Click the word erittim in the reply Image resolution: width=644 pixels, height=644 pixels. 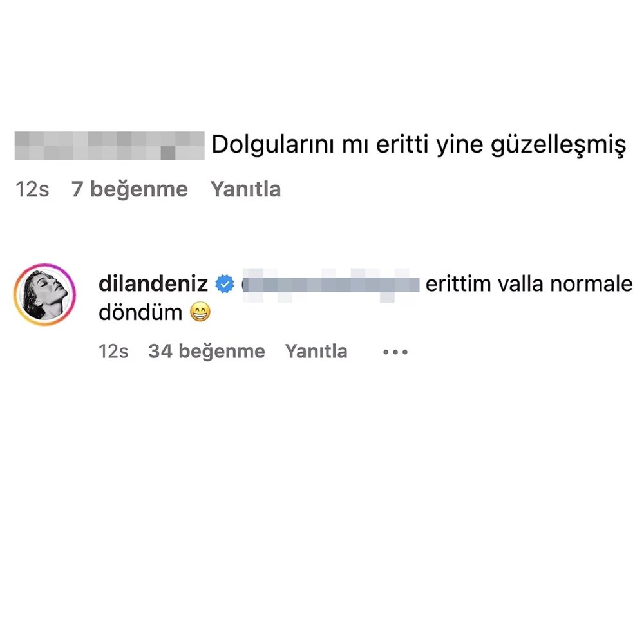point(459,284)
